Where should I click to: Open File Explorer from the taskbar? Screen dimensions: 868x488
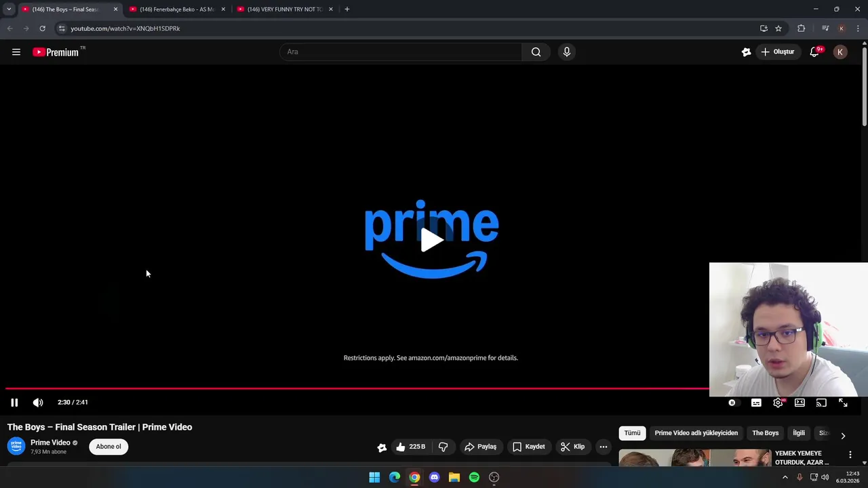point(454,478)
